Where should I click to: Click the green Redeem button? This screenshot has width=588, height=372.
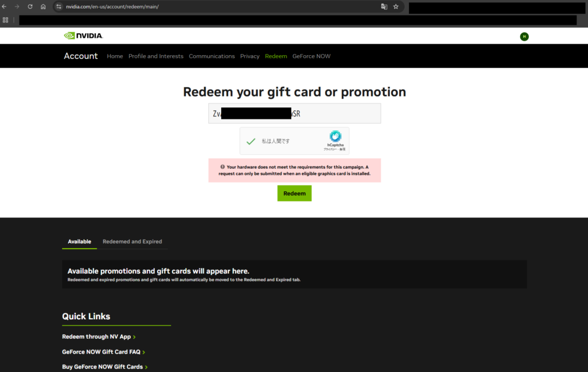[x=295, y=193]
